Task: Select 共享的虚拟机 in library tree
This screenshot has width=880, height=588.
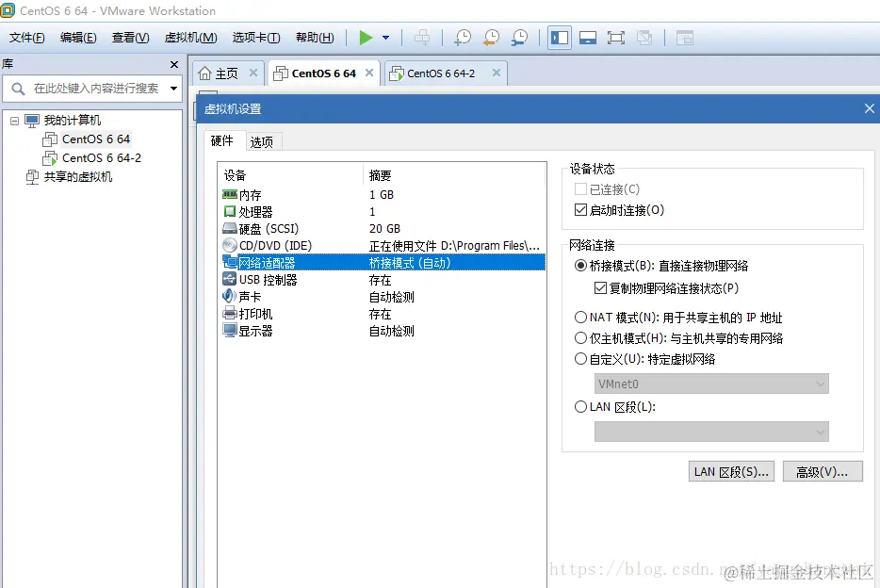Action: pos(78,177)
